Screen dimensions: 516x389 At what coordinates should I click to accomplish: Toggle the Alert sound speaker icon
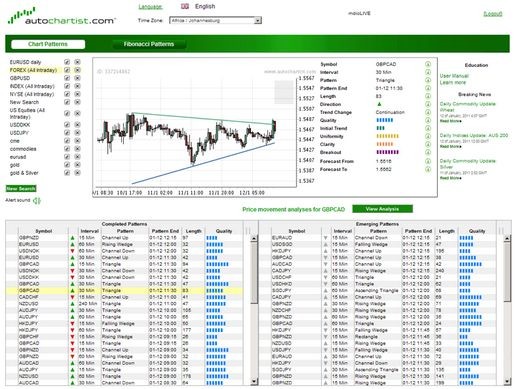point(37,200)
